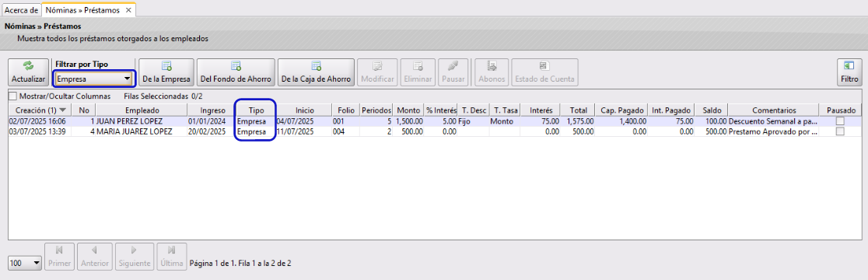The image size is (868, 280).
Task: Click creation date 03/07/2025 13:39
Action: 40,131
